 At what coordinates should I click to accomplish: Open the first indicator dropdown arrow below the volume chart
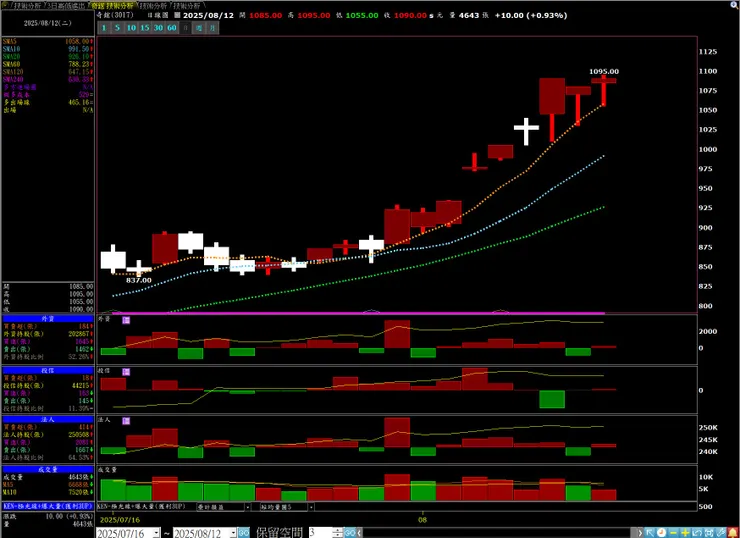(247, 507)
